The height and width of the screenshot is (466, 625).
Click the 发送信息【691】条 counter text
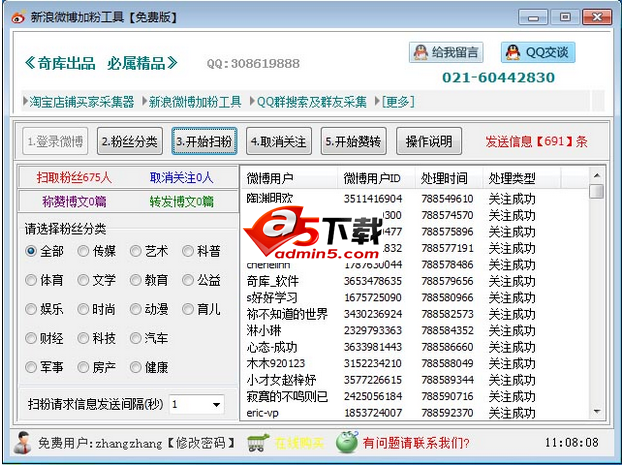[537, 142]
